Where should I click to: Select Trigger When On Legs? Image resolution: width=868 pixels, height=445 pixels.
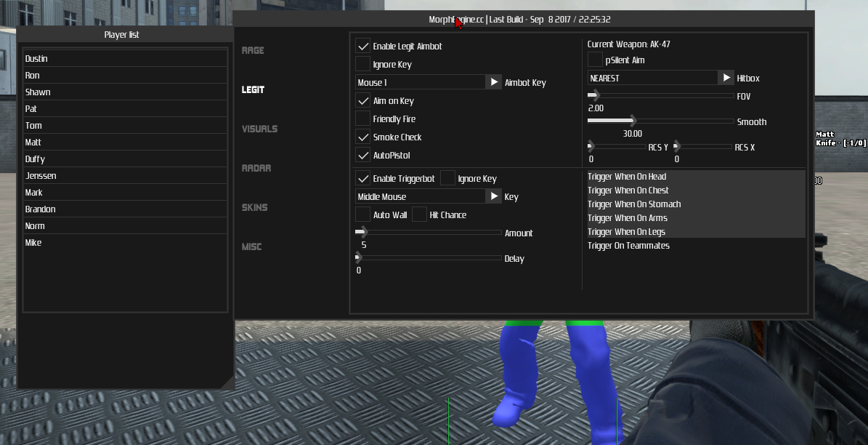point(697,232)
